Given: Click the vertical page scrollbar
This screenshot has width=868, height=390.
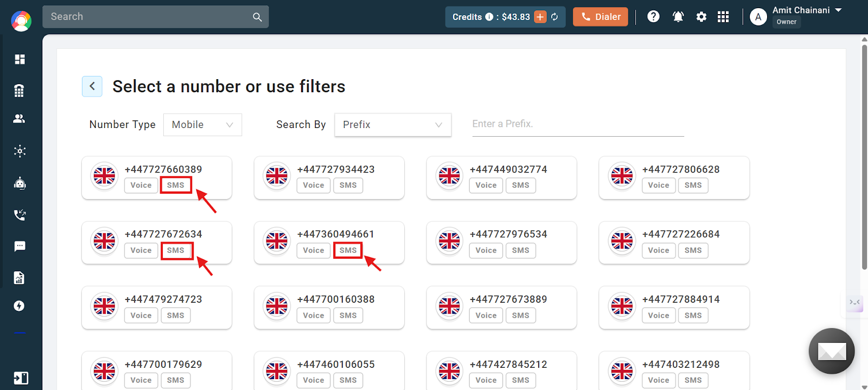Looking at the screenshot, I should click(864, 156).
